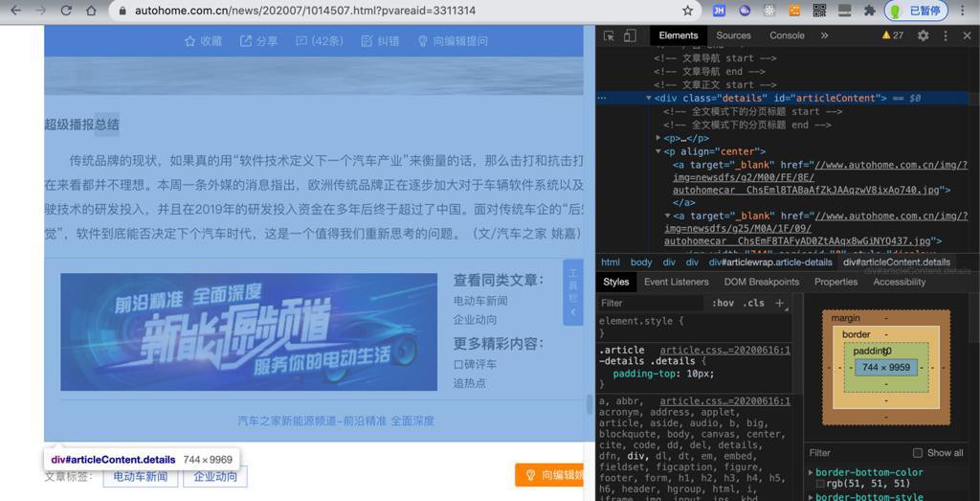Activate the DevTools element picker tool
Viewport: 980px width, 501px height.
(x=609, y=35)
